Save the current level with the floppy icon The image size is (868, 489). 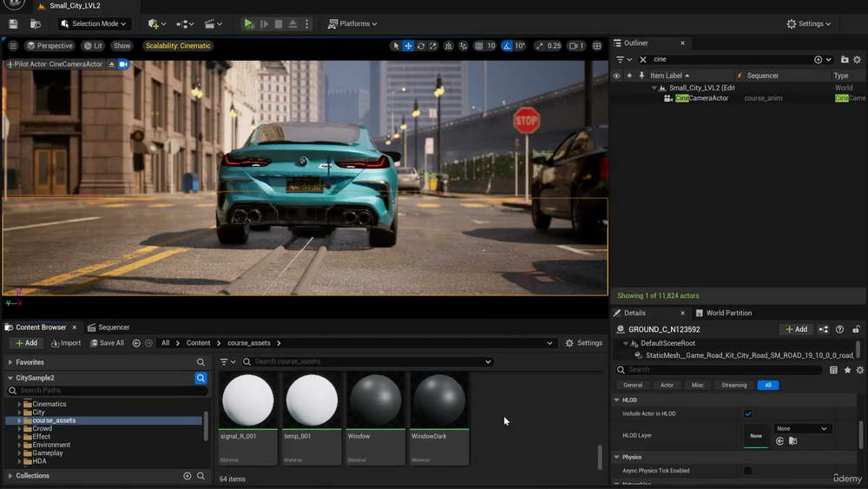point(13,23)
